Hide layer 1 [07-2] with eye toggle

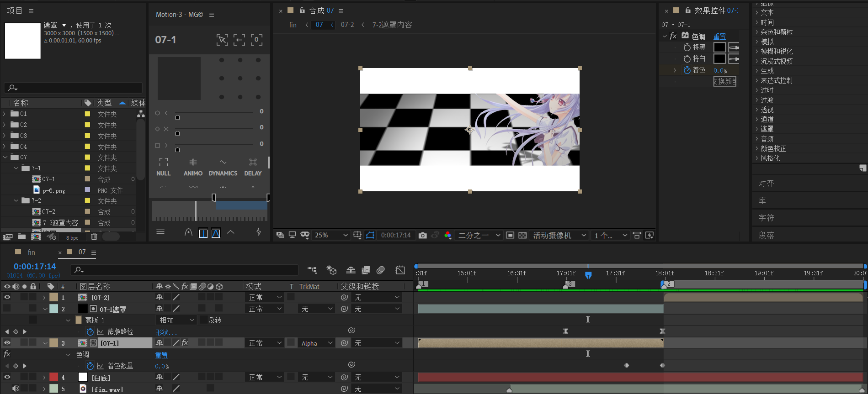pyautogui.click(x=7, y=297)
